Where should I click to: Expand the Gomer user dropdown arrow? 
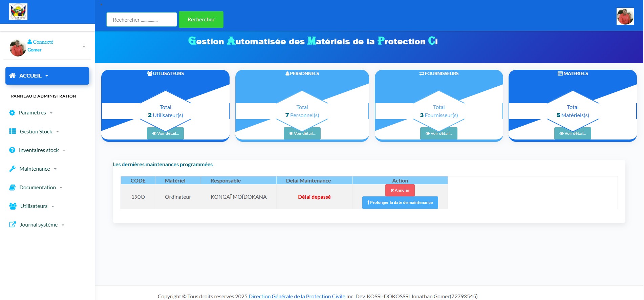click(84, 46)
